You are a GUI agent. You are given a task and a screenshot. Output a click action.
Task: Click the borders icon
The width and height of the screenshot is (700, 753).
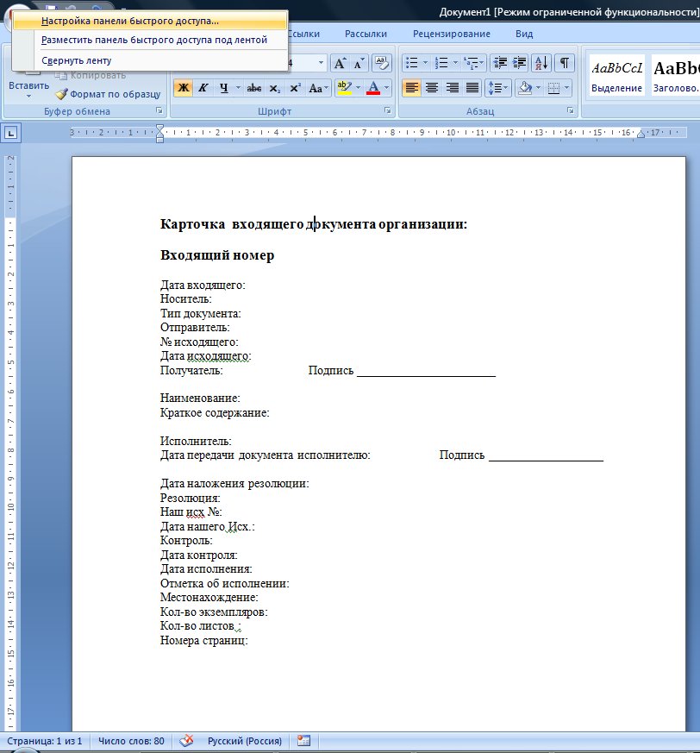pos(553,88)
